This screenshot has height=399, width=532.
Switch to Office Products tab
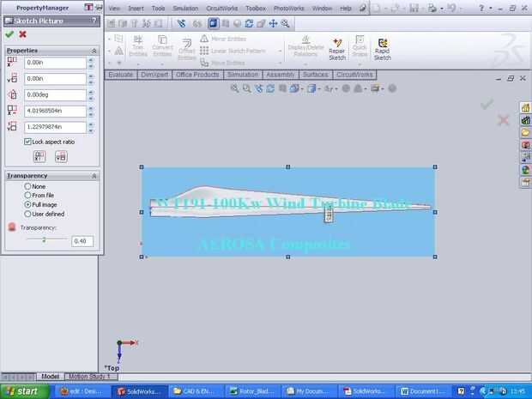pyautogui.click(x=198, y=75)
